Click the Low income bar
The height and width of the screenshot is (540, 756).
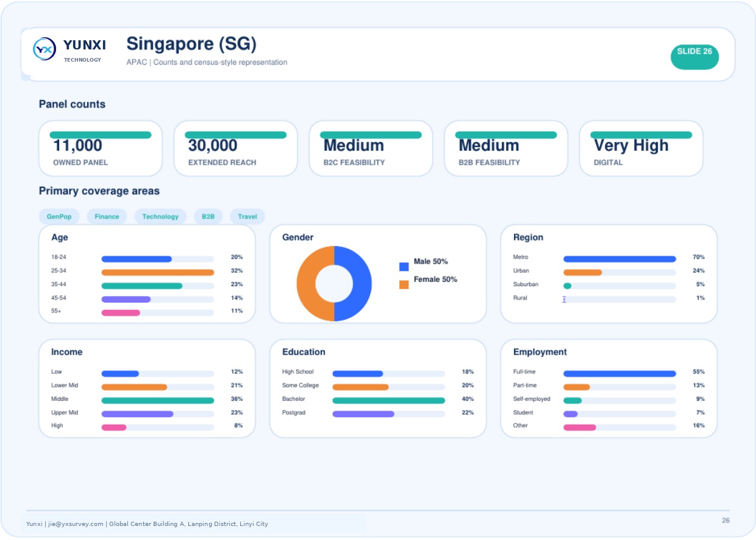click(x=120, y=374)
